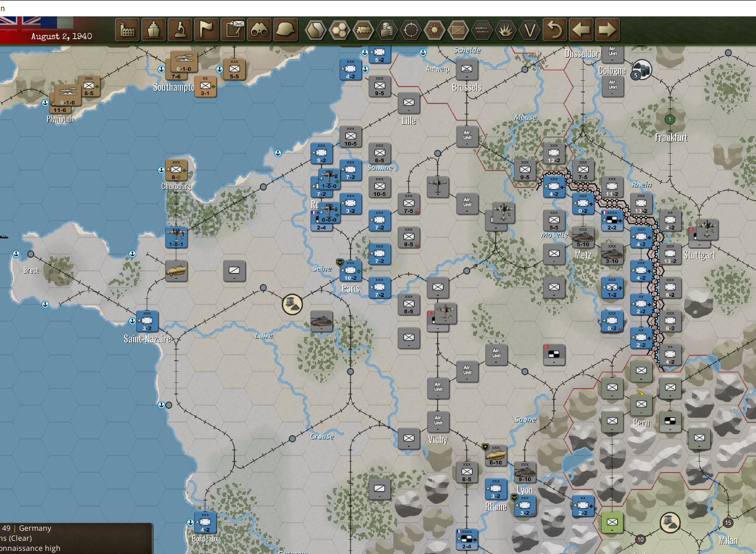Select the 1-0-1 bomber unit below Cherbourg
The height and width of the screenshot is (554, 756).
pos(176,238)
